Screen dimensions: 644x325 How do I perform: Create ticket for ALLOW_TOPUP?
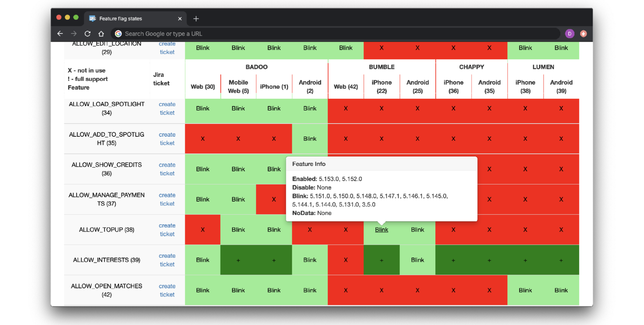pyautogui.click(x=167, y=229)
